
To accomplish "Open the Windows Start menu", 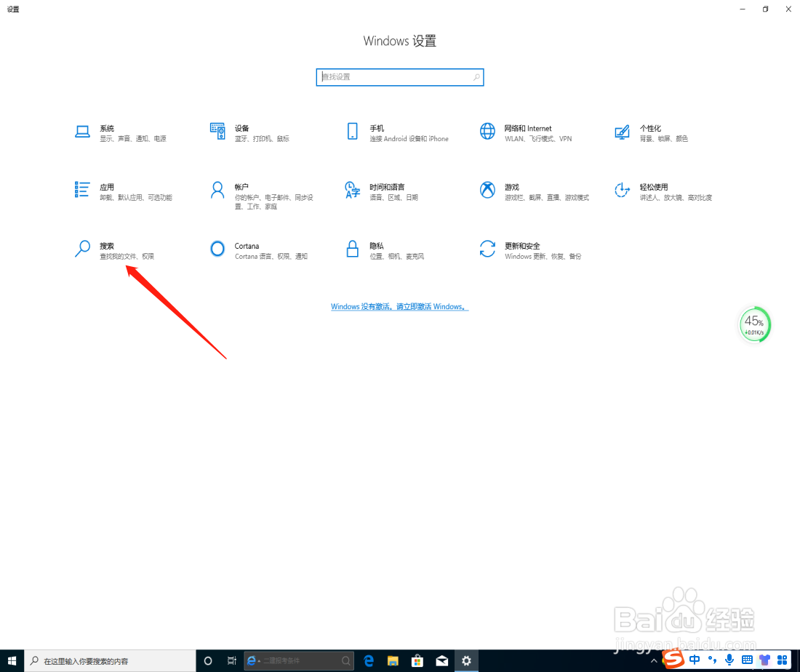I will pos(12,660).
